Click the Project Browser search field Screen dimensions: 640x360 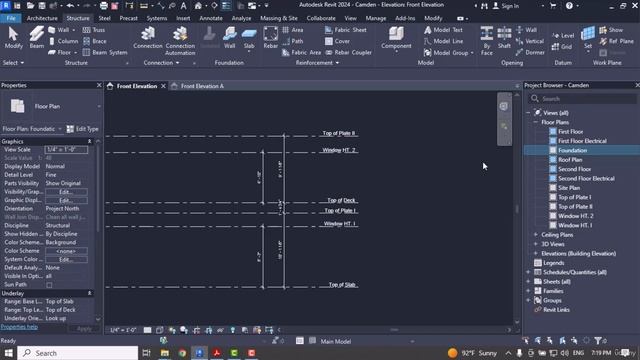(x=582, y=99)
